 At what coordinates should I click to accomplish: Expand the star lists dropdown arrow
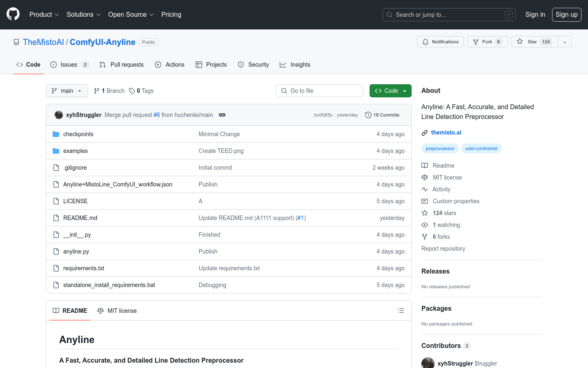click(x=565, y=42)
